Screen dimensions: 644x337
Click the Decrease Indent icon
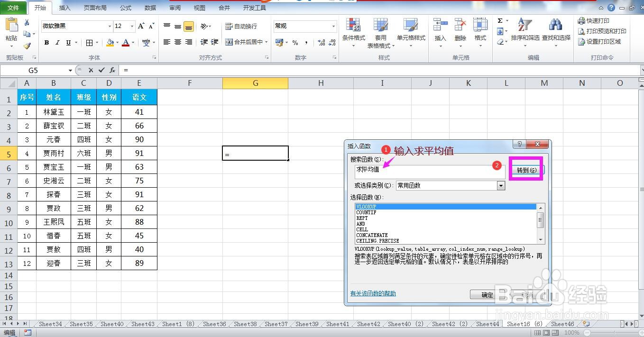point(204,42)
